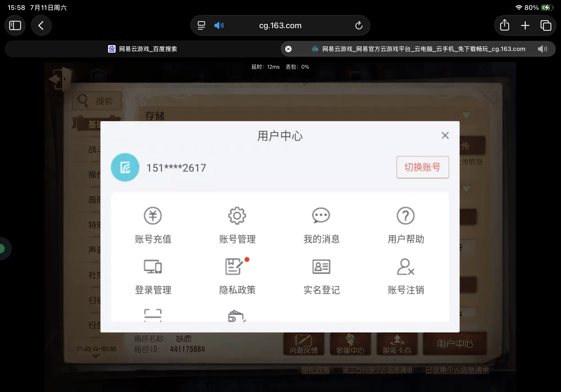
Task: Open 我的消息 message bubble icon
Action: (321, 216)
